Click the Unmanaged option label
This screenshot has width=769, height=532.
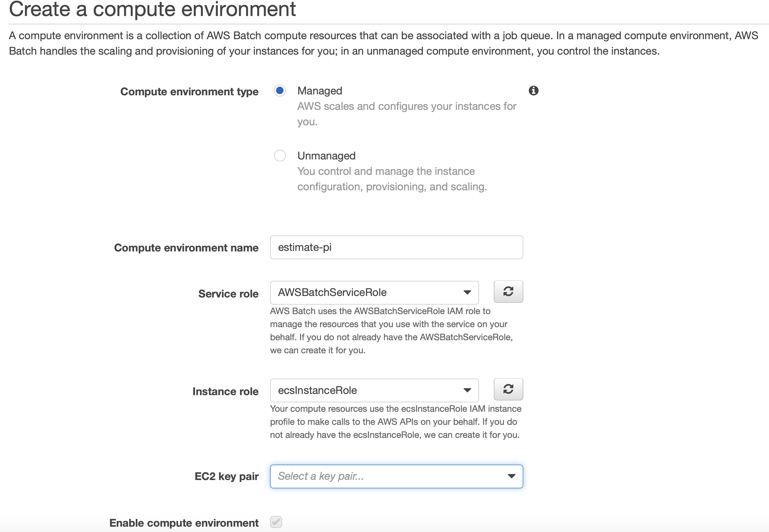[326, 156]
